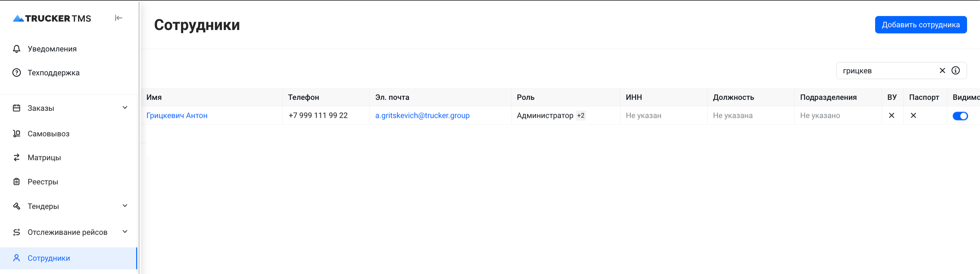Click the ВУ column header
Screen dimensions: 980x274
point(892,97)
